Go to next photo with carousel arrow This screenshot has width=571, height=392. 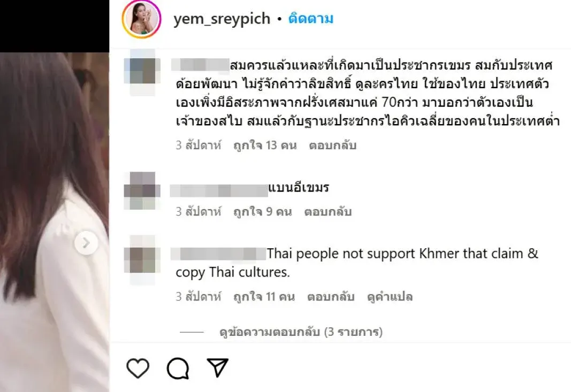86,243
